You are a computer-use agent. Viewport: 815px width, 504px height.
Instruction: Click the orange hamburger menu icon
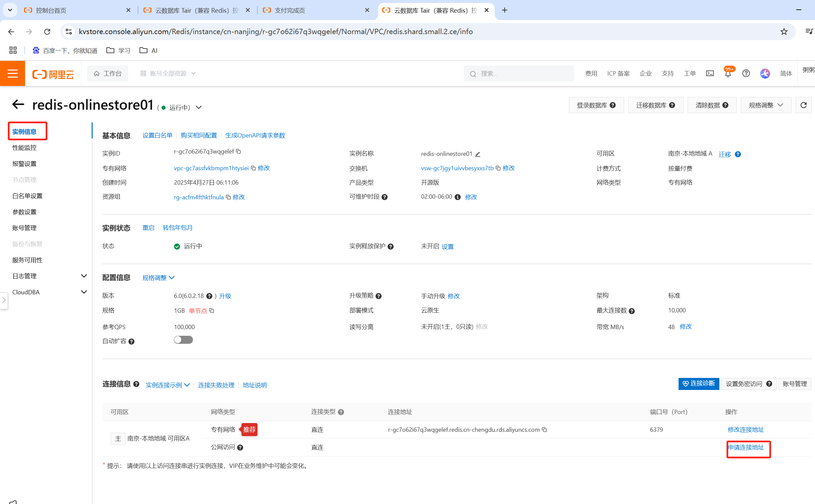coord(12,73)
